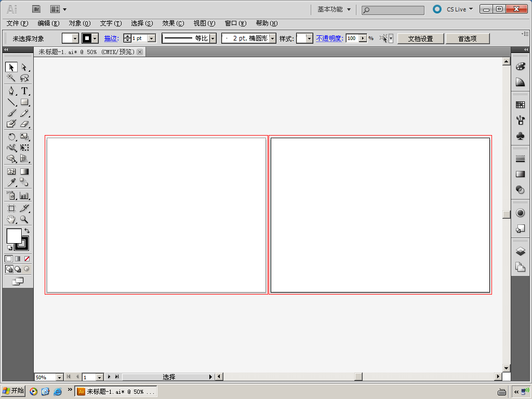This screenshot has height=399, width=532.
Task: Expand the stroke weight 1 pt dropdown
Action: tap(152, 38)
